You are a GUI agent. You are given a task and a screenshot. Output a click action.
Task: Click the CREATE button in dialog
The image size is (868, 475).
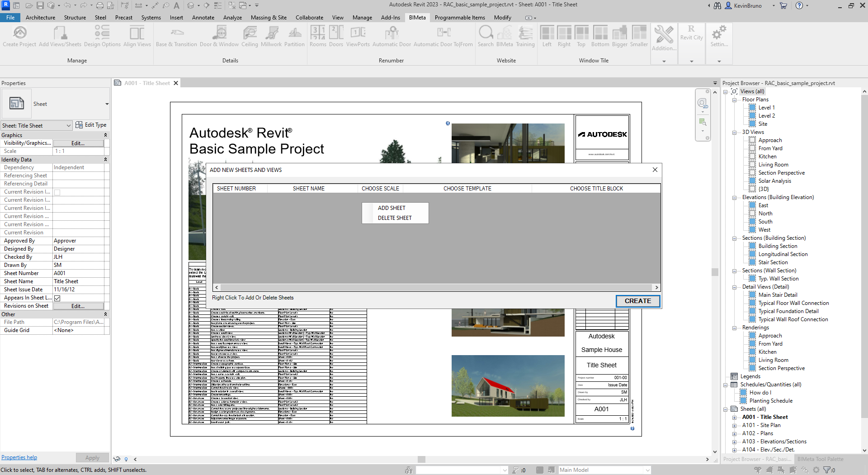638,301
